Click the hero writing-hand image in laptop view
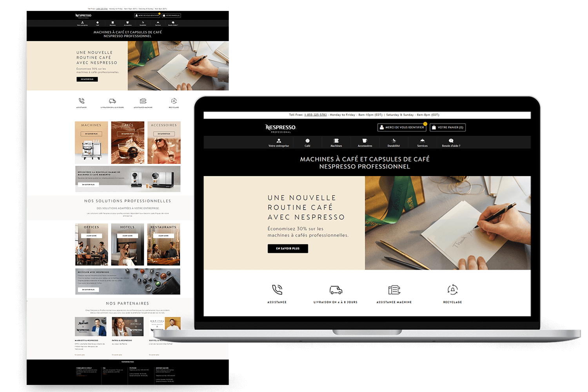The image size is (588, 392). click(448, 223)
